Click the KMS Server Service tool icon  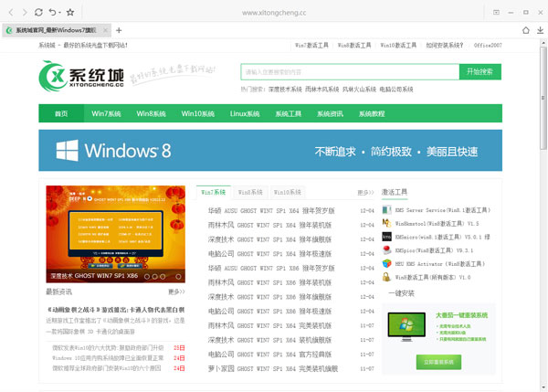[x=386, y=210]
